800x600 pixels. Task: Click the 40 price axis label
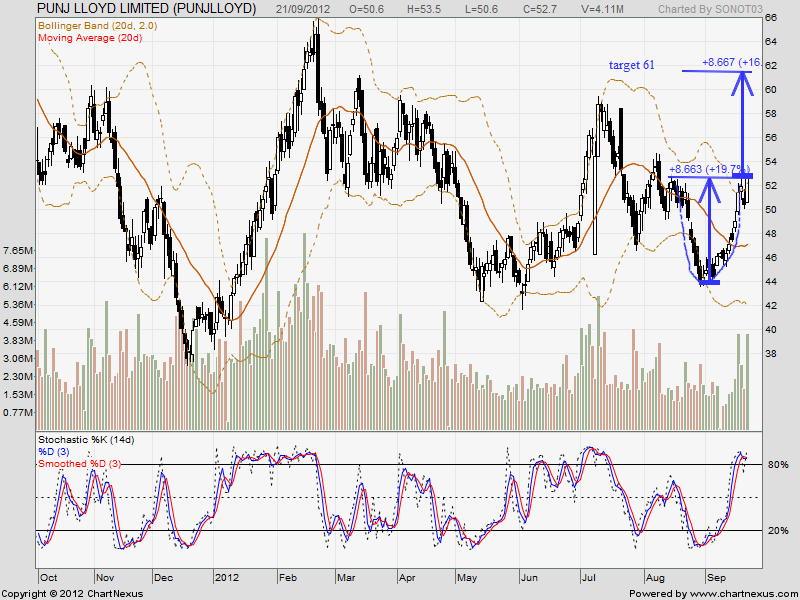[x=771, y=330]
